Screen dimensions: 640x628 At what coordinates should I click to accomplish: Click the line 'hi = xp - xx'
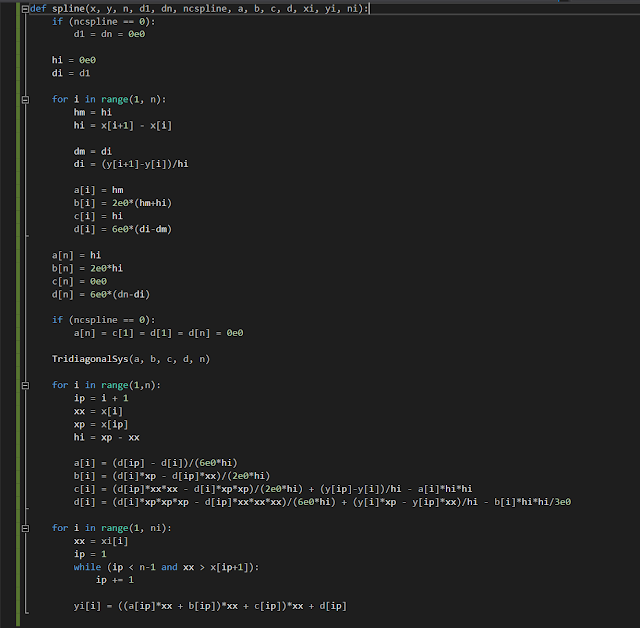(x=107, y=437)
